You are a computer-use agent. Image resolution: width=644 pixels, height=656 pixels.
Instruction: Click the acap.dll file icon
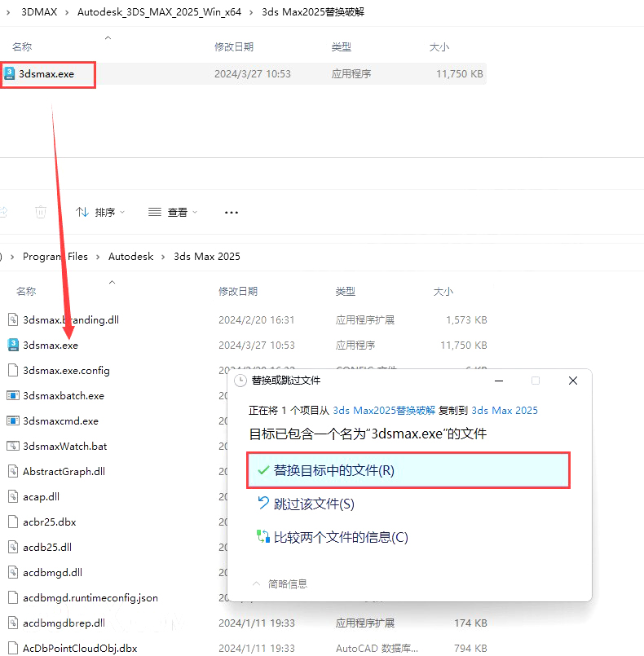click(13, 496)
